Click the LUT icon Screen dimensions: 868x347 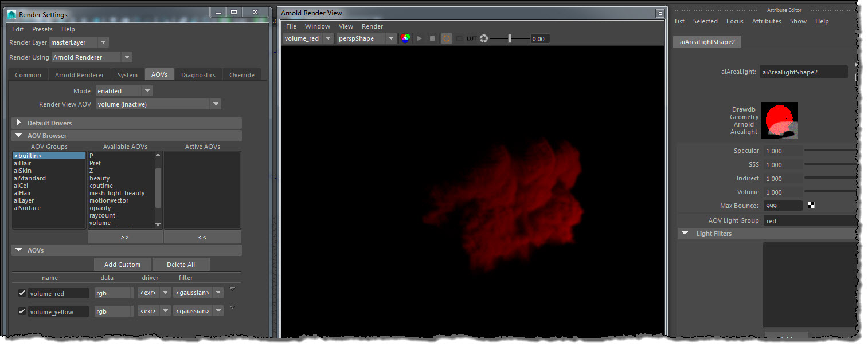pos(471,38)
